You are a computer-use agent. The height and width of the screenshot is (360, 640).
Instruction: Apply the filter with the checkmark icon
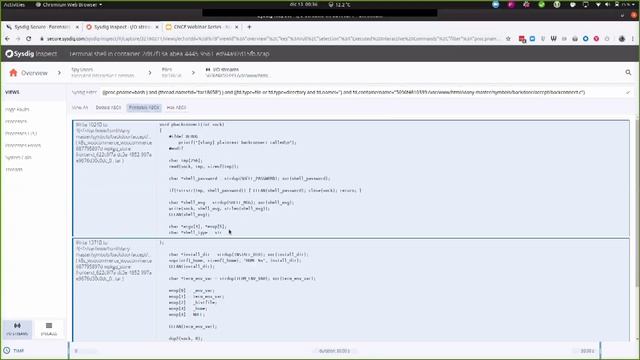(628, 93)
